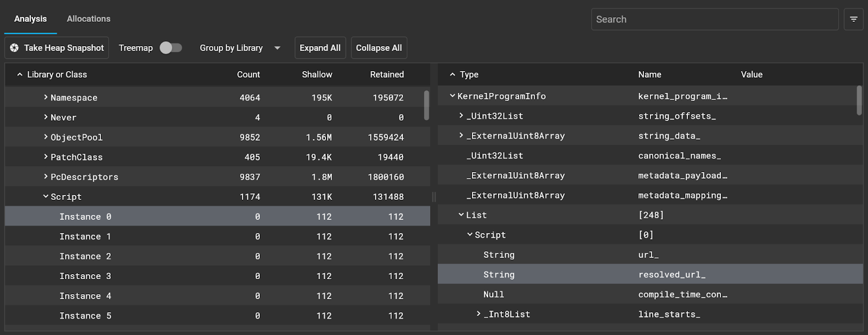Expand the PcDescriptors row

[46, 176]
